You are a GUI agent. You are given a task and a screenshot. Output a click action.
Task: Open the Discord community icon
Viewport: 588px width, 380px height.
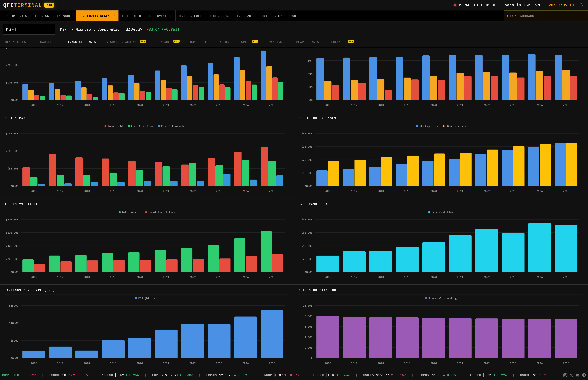(x=578, y=375)
